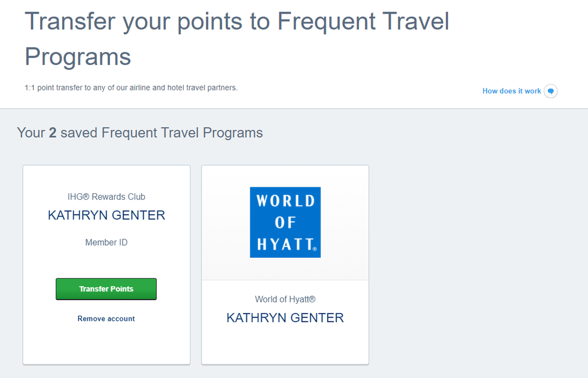Open point transfer help via the tooltip bubble

tap(550, 91)
